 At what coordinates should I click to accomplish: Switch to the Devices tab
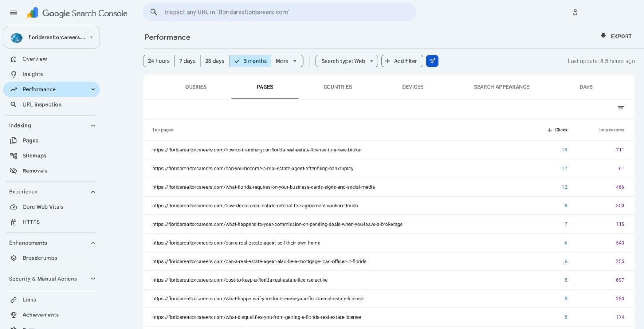413,87
